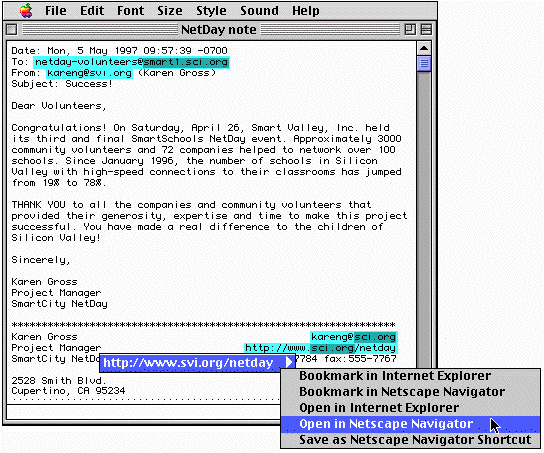Click the '(Karen Gross)' text in From line
Viewport: 544px width, 453px height.
coord(177,73)
